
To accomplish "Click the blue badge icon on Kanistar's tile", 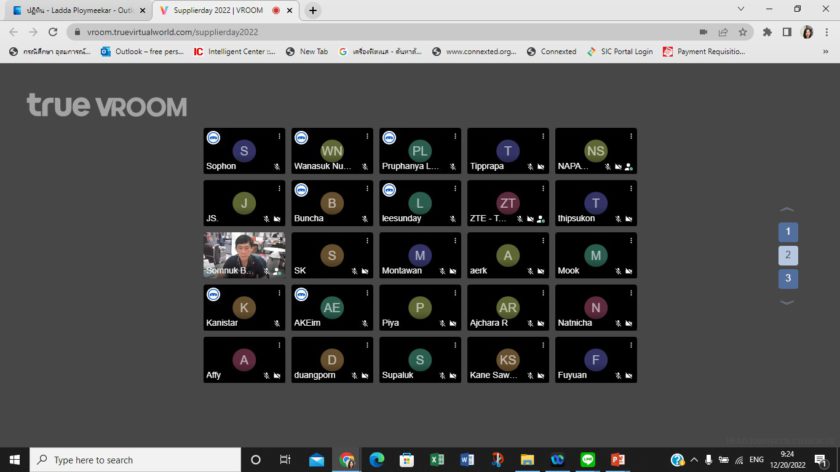I will coord(213,294).
